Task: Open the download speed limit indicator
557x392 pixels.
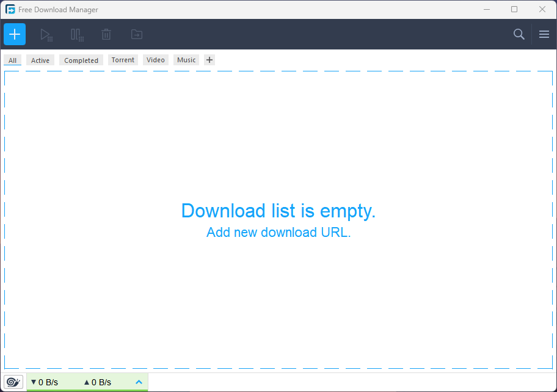Action: (45, 382)
